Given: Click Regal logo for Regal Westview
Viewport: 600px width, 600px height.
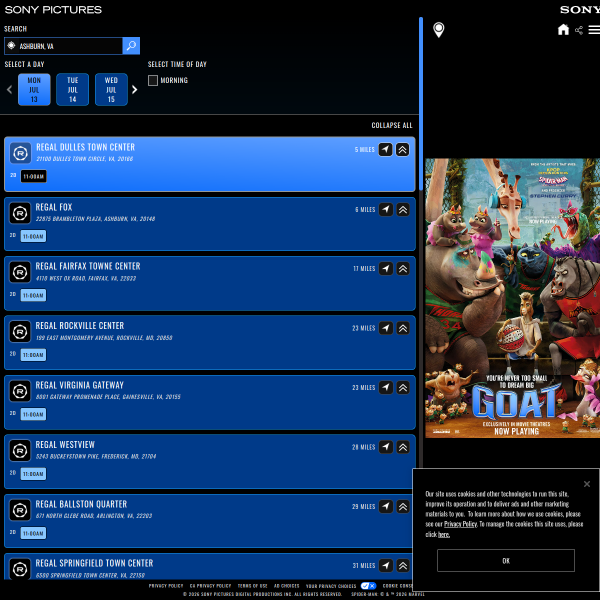Looking at the screenshot, I should pyautogui.click(x=20, y=451).
